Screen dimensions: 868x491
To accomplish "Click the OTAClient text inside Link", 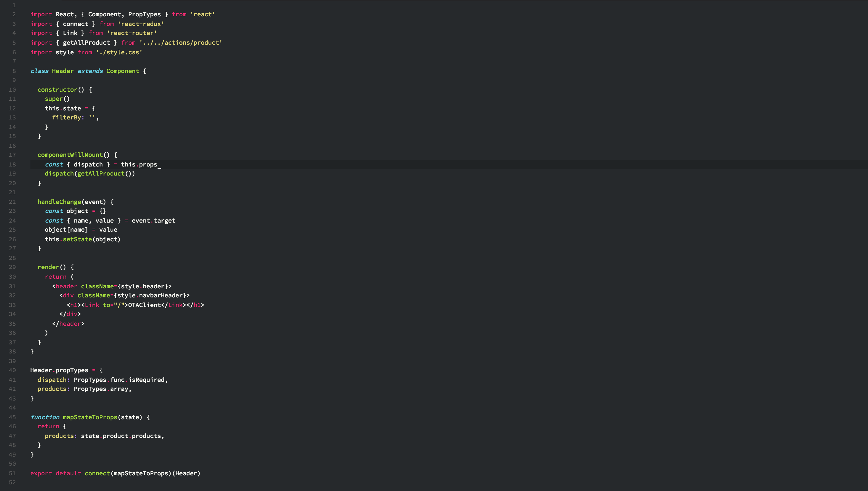I will coord(144,305).
